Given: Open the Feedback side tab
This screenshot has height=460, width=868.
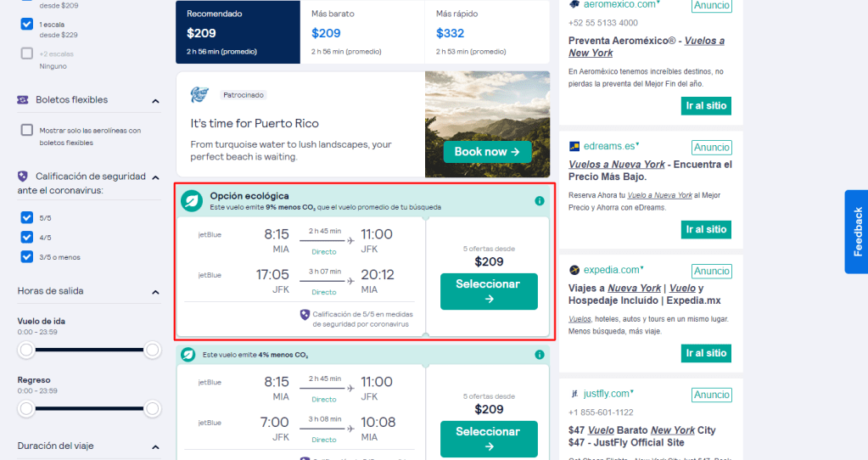Looking at the screenshot, I should pos(856,232).
